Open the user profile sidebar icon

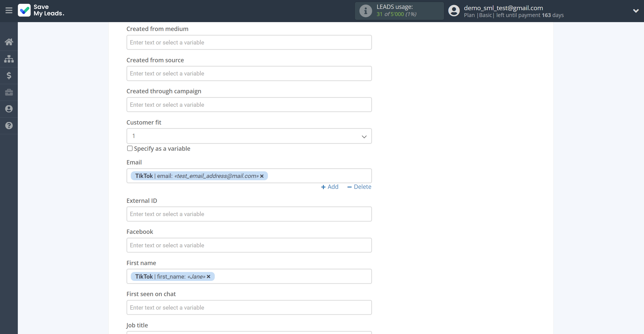coord(9,109)
